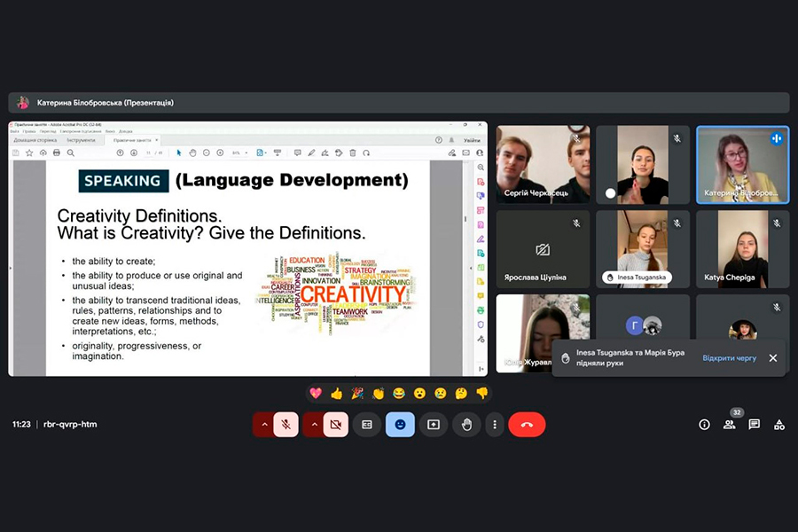Click the Present screen button

pos(434,425)
